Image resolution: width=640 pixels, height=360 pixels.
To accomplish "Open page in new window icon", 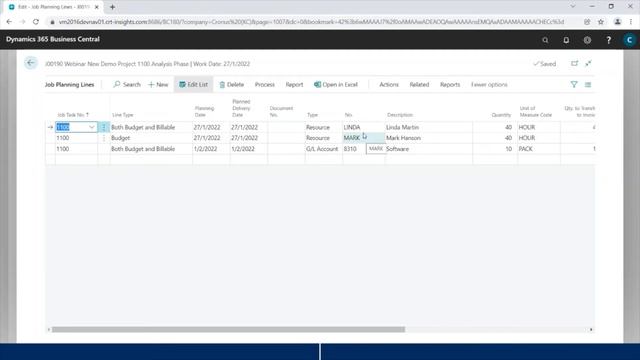I will click(575, 63).
